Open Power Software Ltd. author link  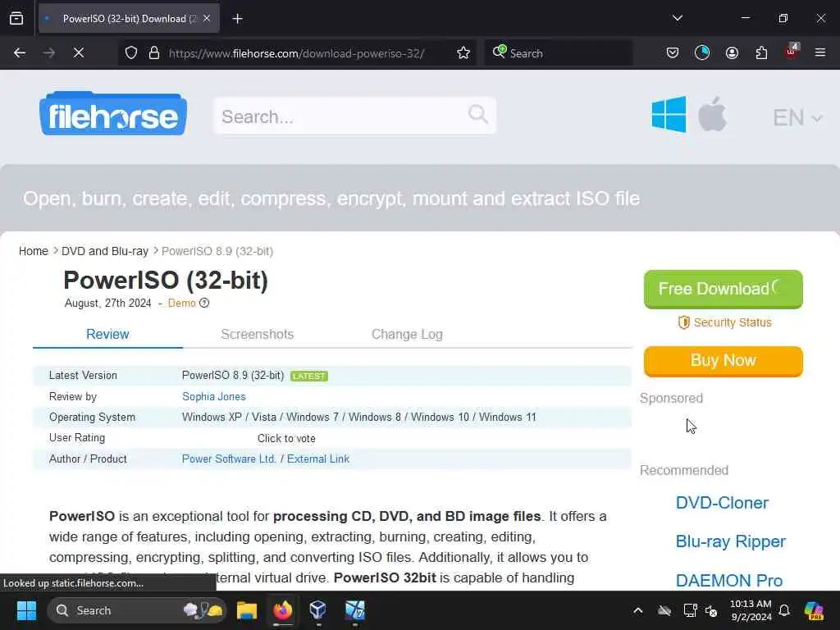pos(230,459)
